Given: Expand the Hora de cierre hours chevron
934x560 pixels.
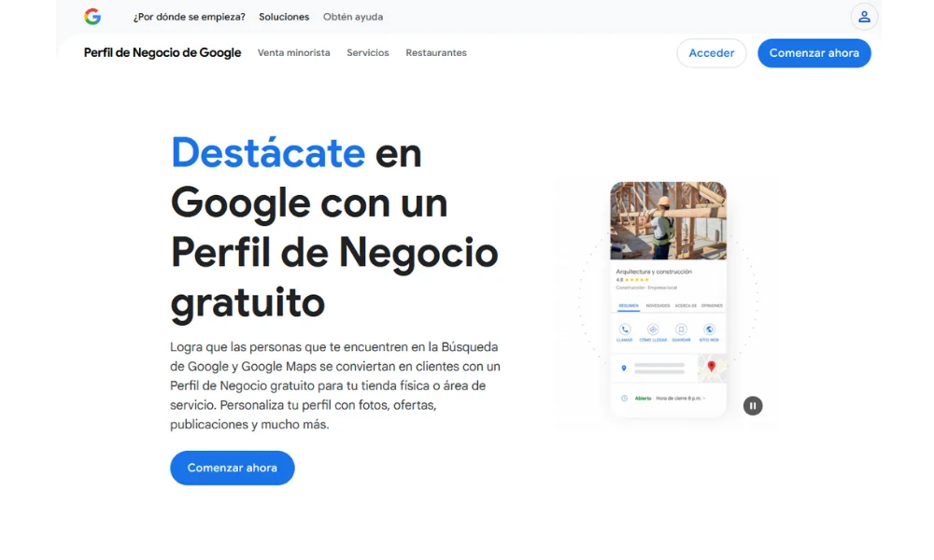Looking at the screenshot, I should pyautogui.click(x=704, y=399).
